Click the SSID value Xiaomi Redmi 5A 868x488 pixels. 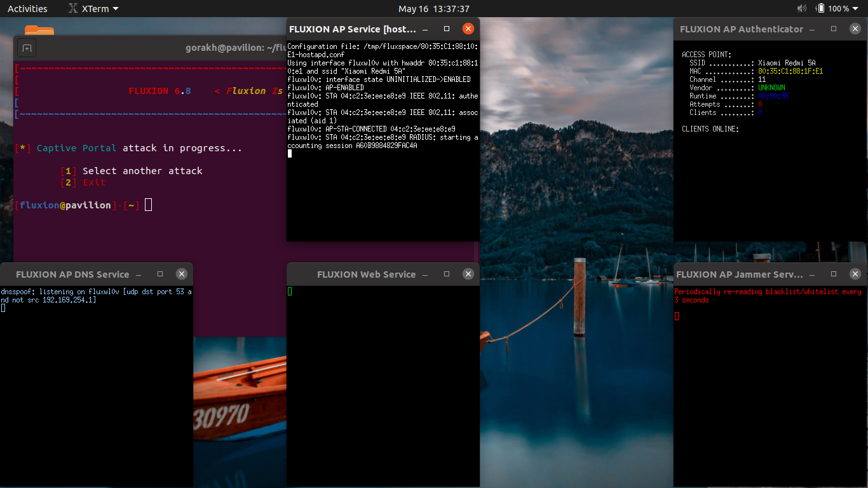click(x=787, y=63)
